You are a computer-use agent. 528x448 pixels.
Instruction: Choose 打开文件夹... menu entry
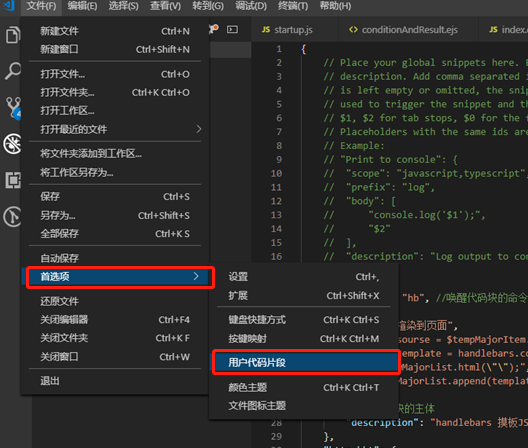click(114, 92)
